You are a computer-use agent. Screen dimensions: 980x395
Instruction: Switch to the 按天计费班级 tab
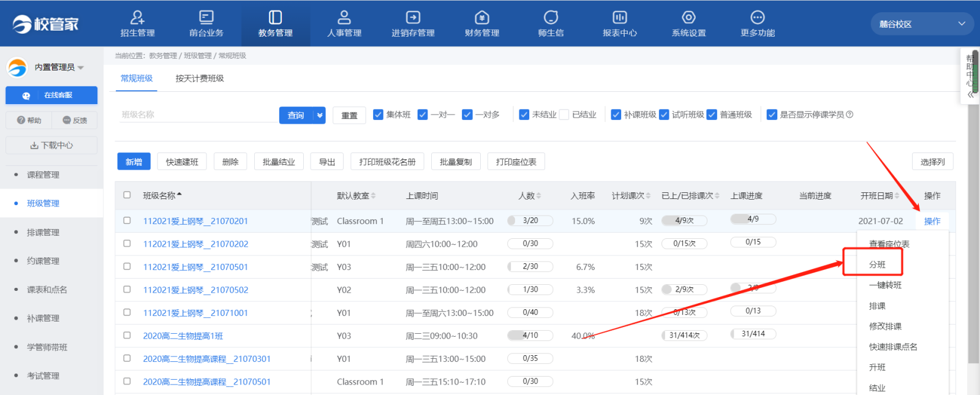200,78
